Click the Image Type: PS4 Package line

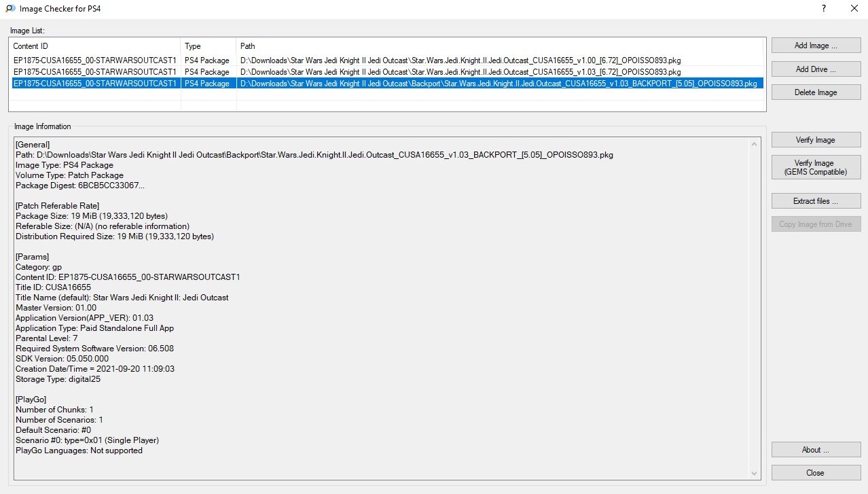click(x=65, y=165)
